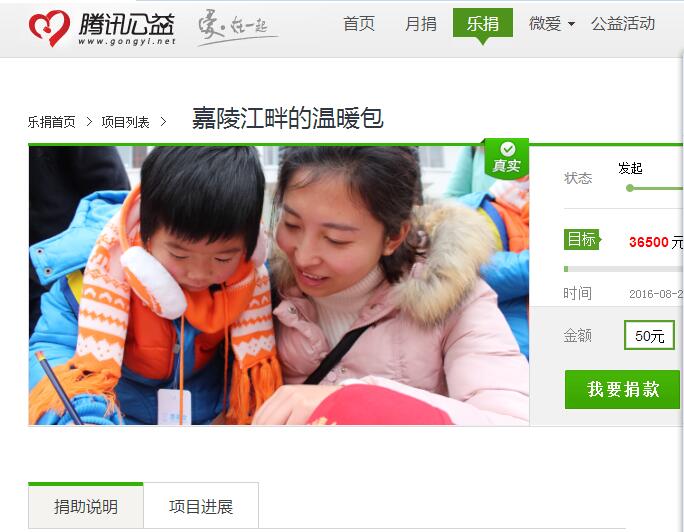Click the 真实 verified badge icon
Screen dimensions: 684x532
(506, 159)
